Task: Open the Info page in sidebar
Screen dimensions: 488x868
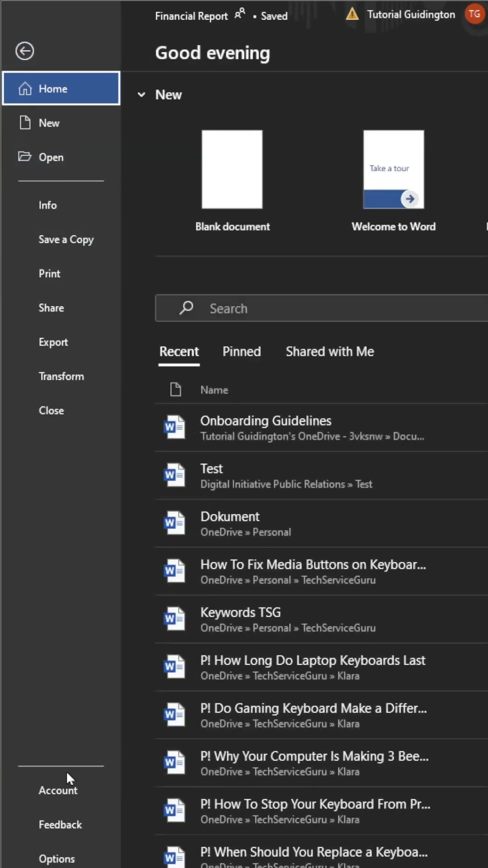Action: (x=47, y=205)
